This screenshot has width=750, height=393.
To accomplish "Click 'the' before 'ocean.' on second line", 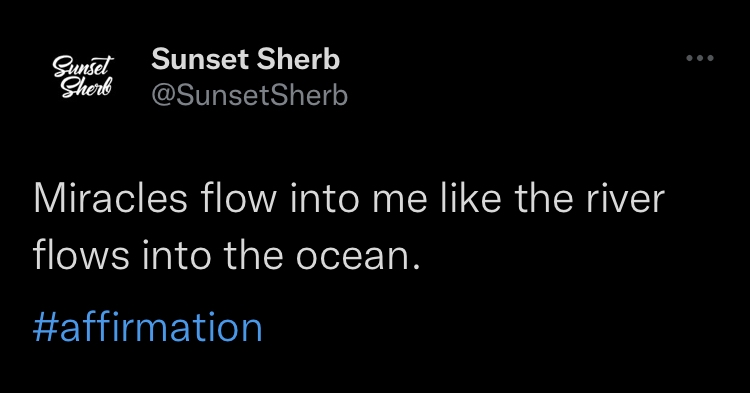I will [253, 255].
